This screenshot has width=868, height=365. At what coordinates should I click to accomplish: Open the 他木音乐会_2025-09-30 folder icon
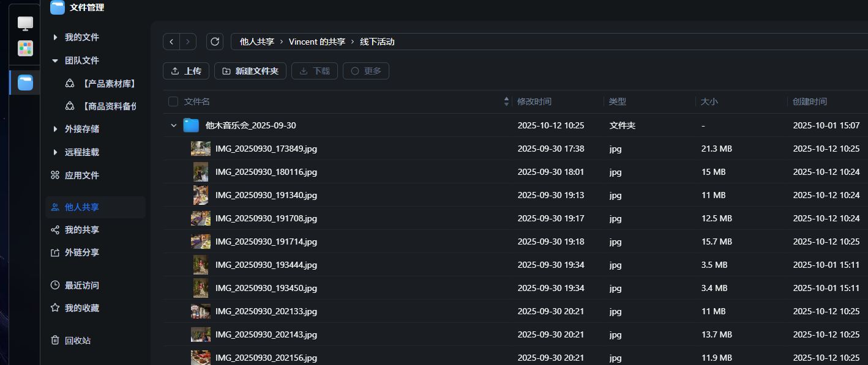point(191,125)
